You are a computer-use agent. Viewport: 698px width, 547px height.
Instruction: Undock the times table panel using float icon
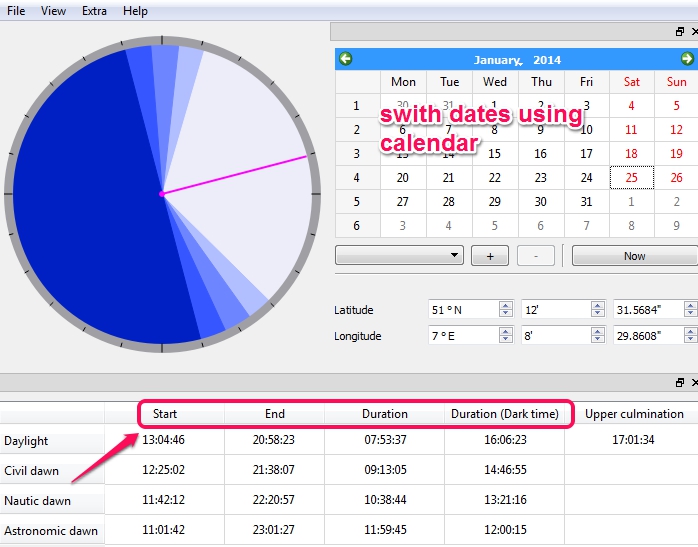680,383
